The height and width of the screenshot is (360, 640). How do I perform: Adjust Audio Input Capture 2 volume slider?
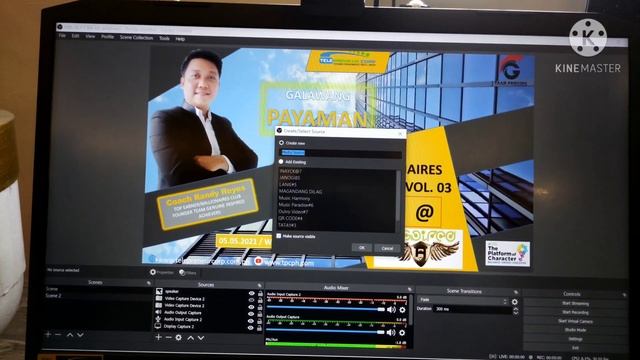click(325, 309)
